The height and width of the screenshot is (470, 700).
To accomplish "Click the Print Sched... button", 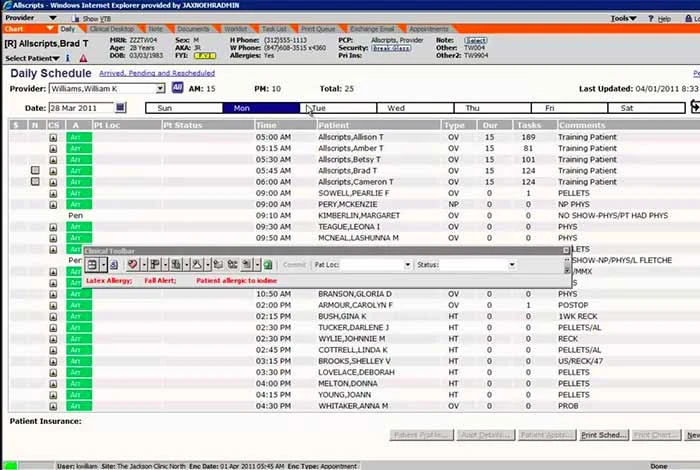I will (x=604, y=436).
